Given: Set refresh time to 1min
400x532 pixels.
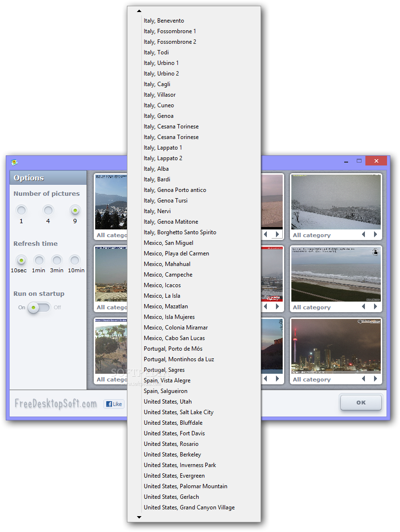Looking at the screenshot, I should click(39, 260).
